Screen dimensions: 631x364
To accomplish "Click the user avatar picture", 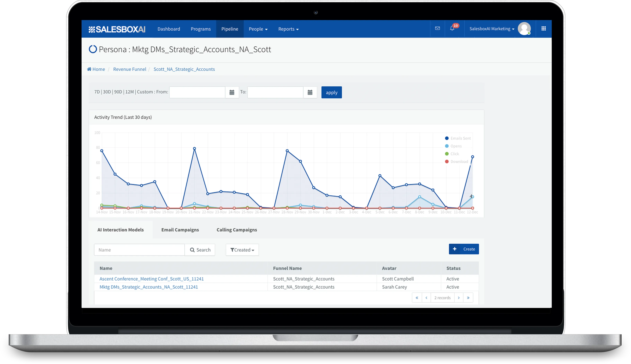I will pyautogui.click(x=524, y=29).
